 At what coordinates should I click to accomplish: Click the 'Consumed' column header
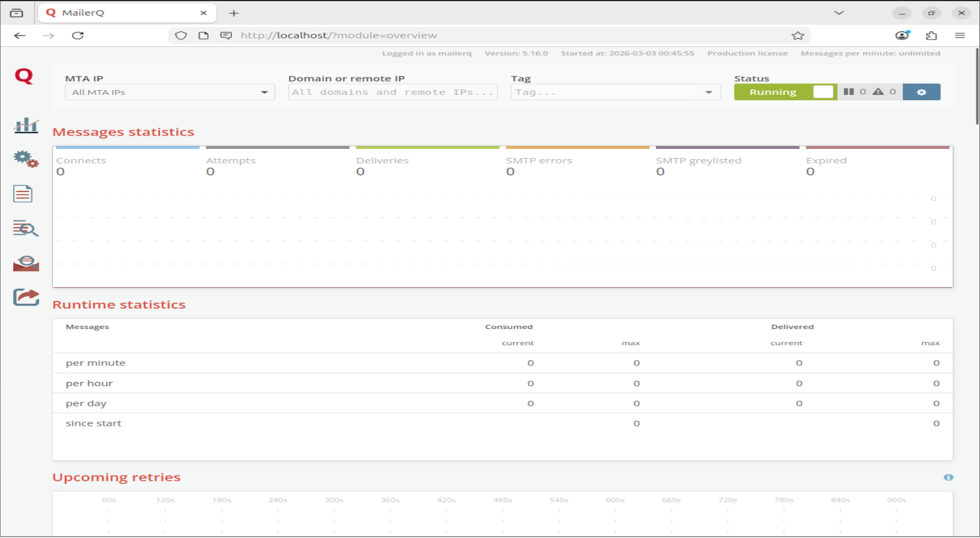pyautogui.click(x=509, y=327)
